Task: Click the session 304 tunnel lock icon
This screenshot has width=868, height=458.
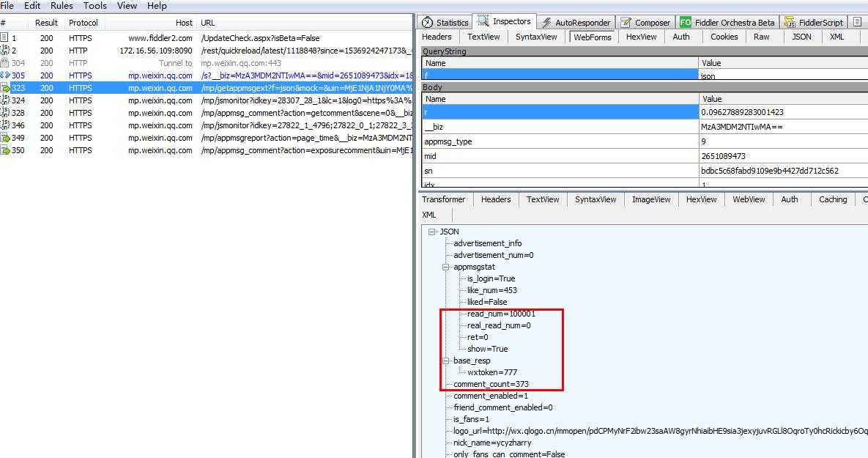Action: 4,62
